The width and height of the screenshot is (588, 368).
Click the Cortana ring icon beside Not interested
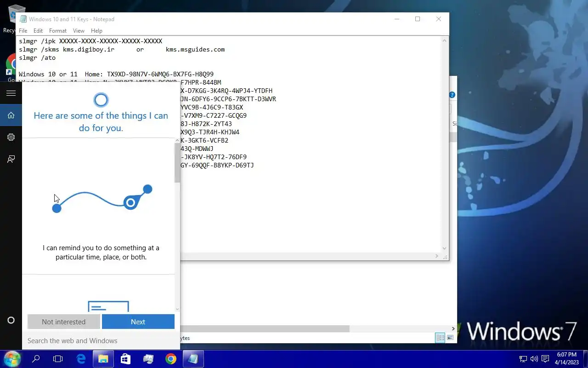click(x=11, y=320)
